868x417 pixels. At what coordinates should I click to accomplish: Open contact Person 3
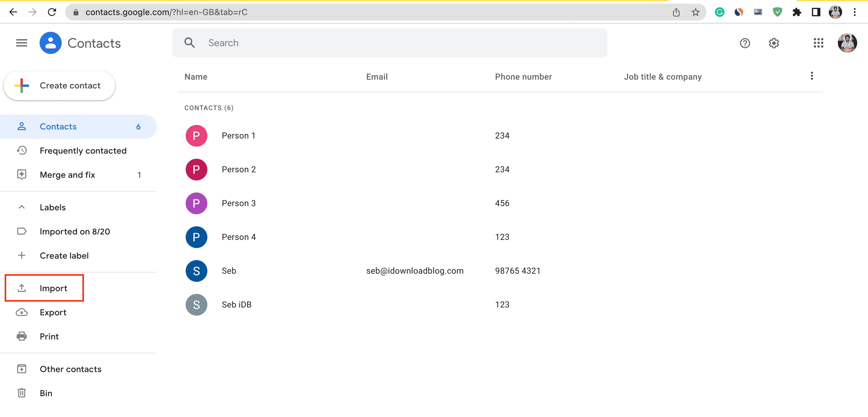(239, 203)
